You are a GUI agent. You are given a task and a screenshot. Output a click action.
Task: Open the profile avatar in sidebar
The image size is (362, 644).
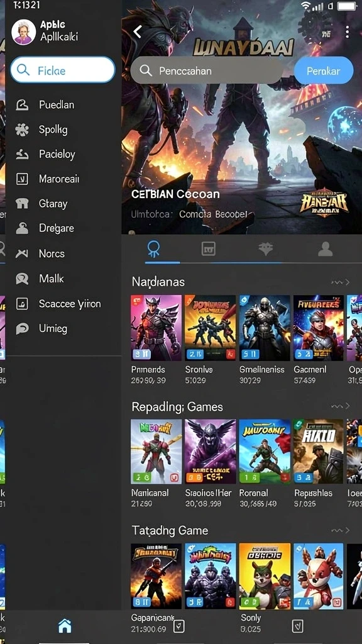23,31
